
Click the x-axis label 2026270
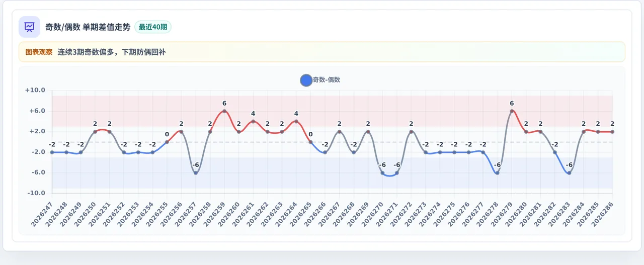[373, 213]
